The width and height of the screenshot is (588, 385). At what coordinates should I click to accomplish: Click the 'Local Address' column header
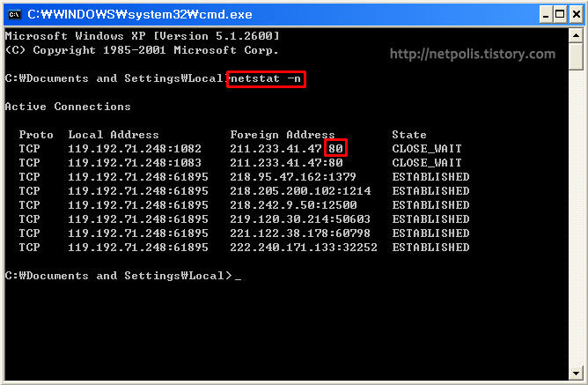tap(114, 135)
